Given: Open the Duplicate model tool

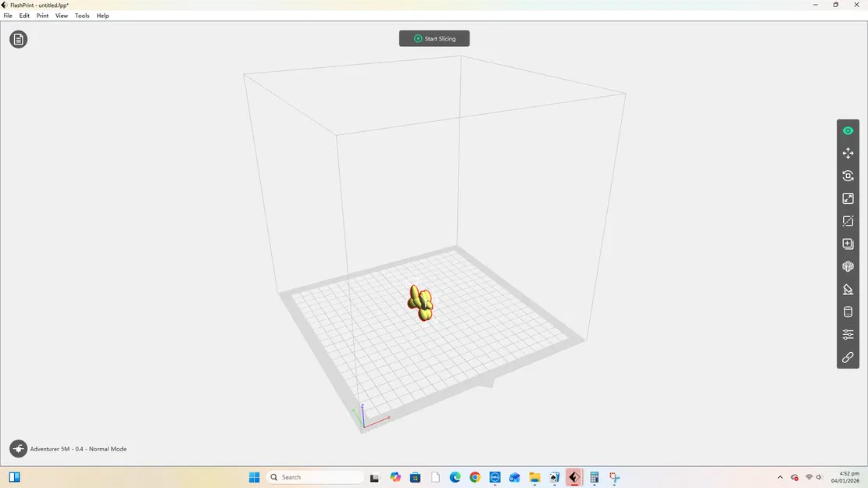Looking at the screenshot, I should pyautogui.click(x=848, y=244).
